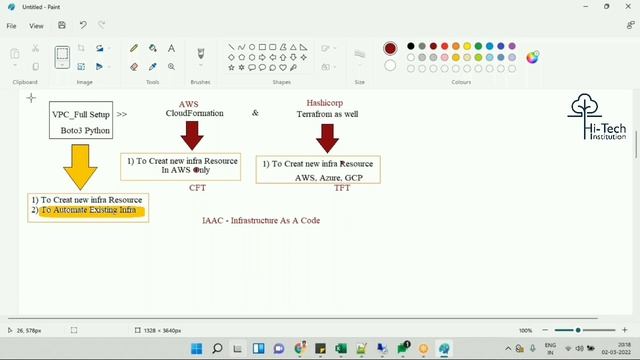
Task: Select the Text tool
Action: pyautogui.click(x=171, y=48)
